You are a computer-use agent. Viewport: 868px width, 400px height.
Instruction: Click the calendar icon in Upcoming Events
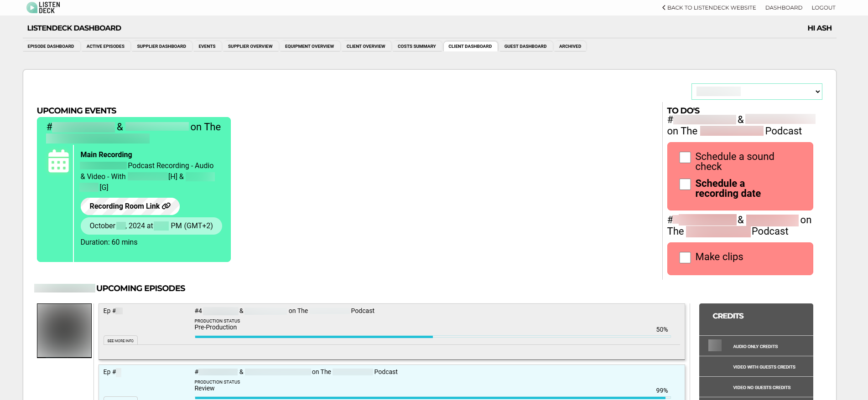[58, 161]
